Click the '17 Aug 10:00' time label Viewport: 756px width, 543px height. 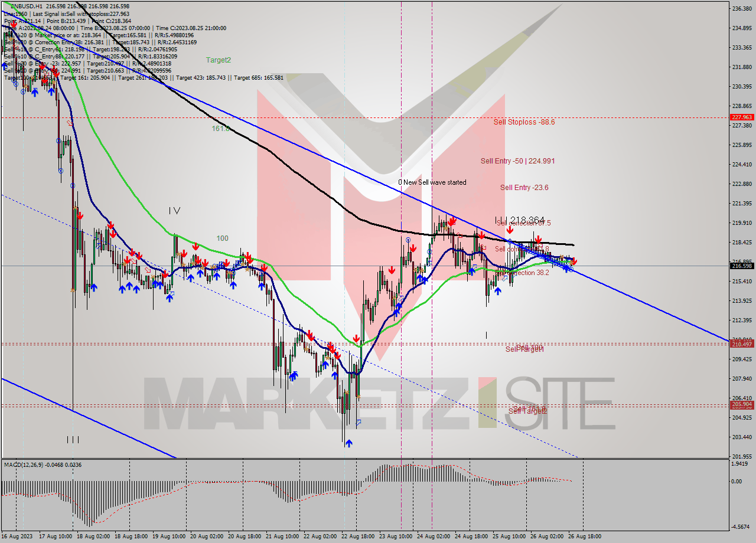point(55,537)
